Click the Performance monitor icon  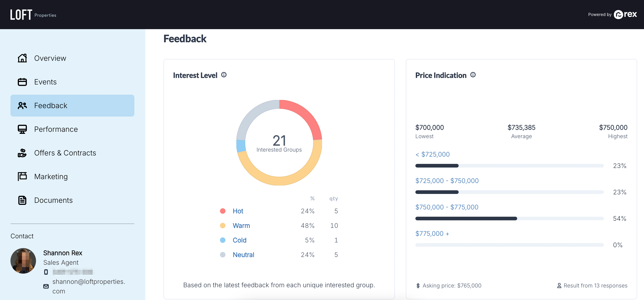(22, 129)
